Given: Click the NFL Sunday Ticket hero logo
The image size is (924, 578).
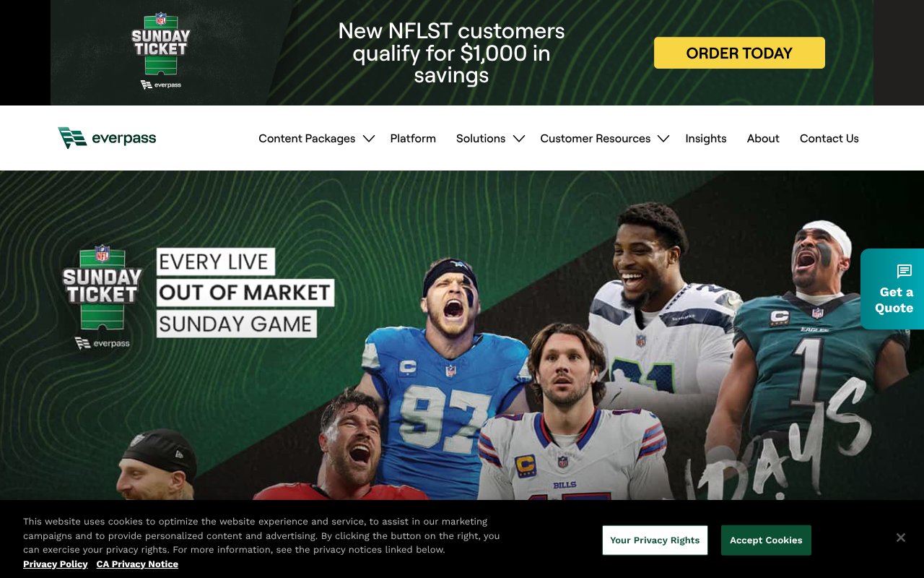Looking at the screenshot, I should tap(102, 297).
